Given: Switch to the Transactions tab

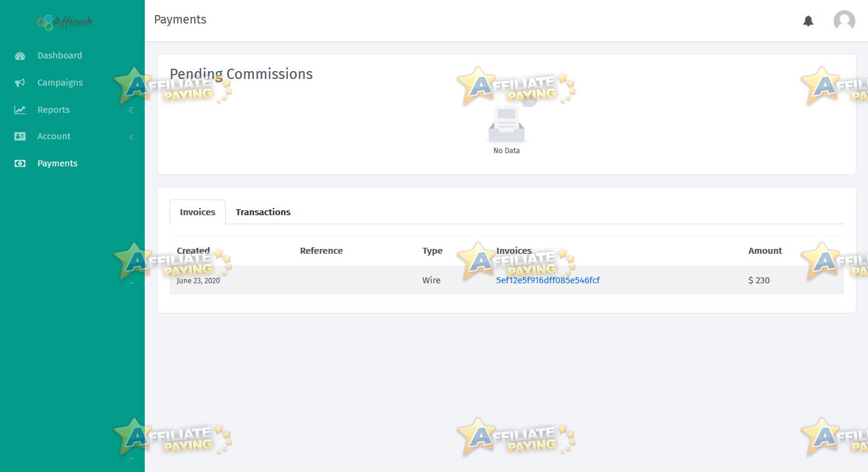Looking at the screenshot, I should [x=263, y=212].
